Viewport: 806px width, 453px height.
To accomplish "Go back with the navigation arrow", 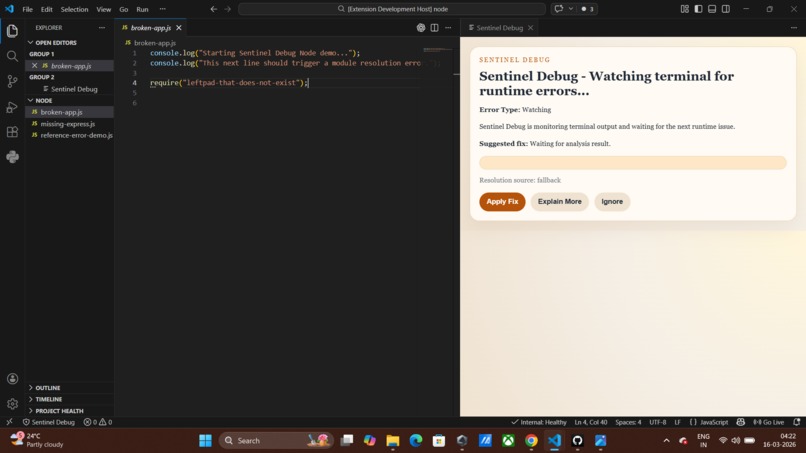I will pyautogui.click(x=214, y=9).
